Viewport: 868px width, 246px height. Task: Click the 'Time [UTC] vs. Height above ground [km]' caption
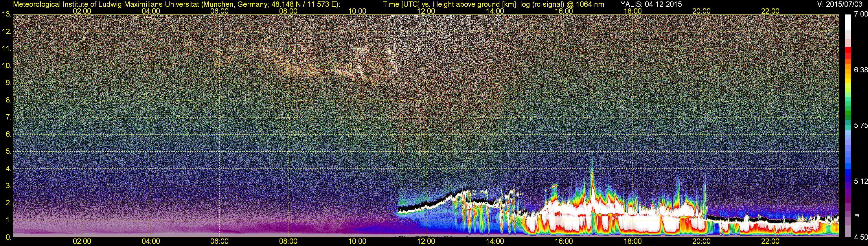(450, 4)
